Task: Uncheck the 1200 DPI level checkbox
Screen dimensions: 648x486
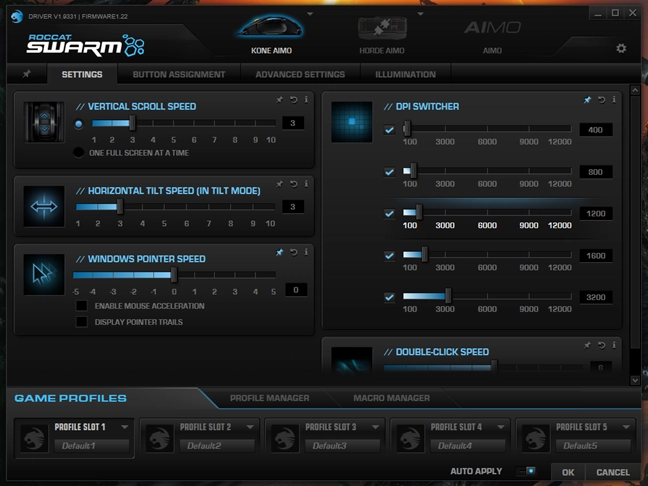Action: click(x=389, y=213)
